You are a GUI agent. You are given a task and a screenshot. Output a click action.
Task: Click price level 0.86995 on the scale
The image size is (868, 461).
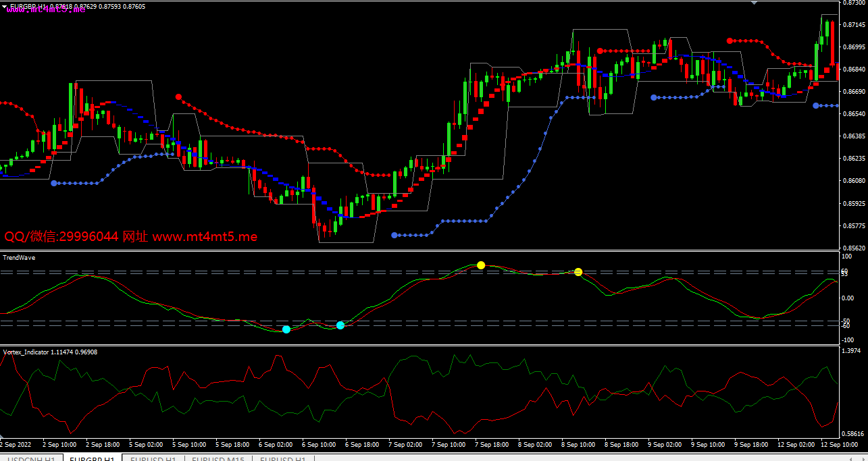[x=854, y=47]
